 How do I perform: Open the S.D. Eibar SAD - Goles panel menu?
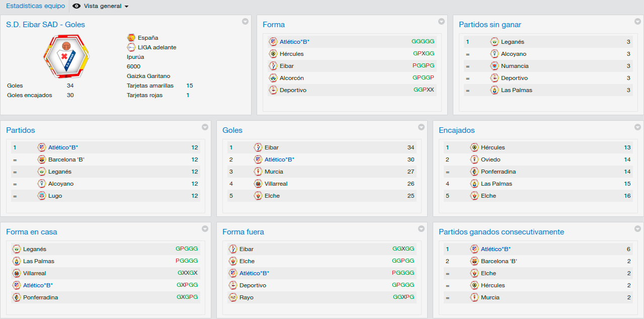[x=245, y=21]
